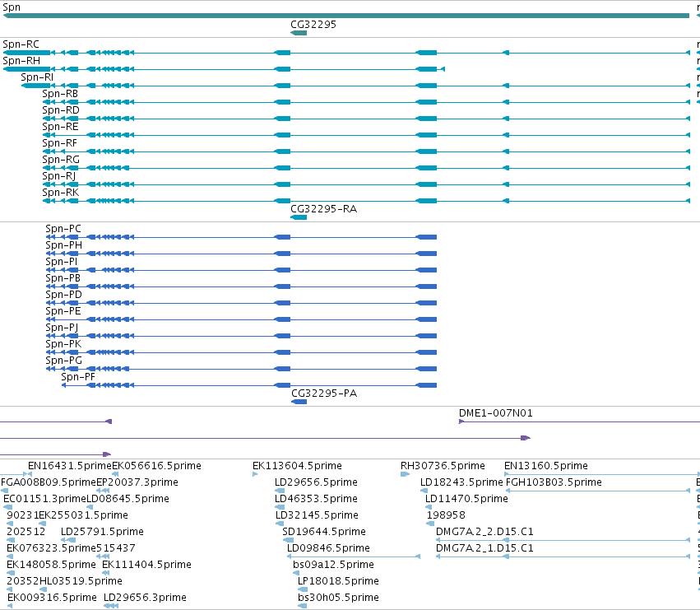Click the Spn-RF transcript label
Viewport: 700px width, 610px height.
click(59, 143)
